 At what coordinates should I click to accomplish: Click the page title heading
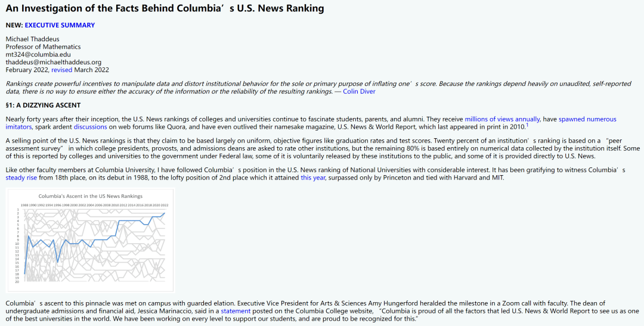click(165, 8)
